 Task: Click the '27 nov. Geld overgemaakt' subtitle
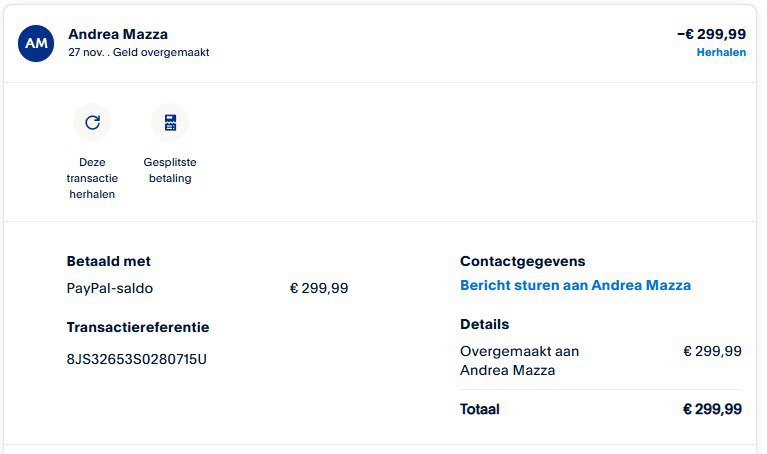(139, 52)
